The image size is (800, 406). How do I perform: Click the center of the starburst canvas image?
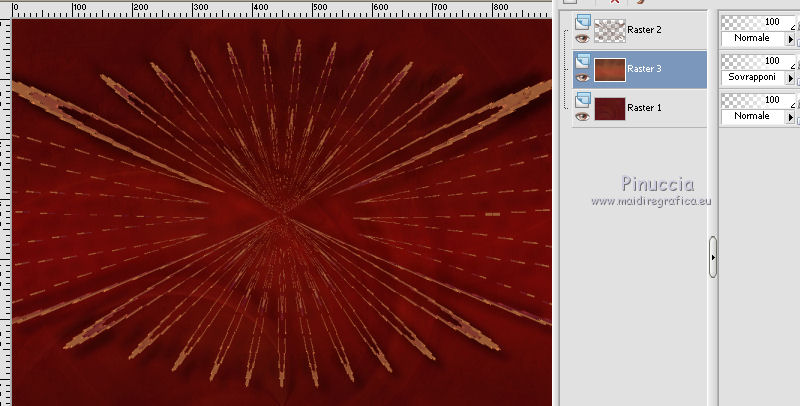[x=282, y=212]
